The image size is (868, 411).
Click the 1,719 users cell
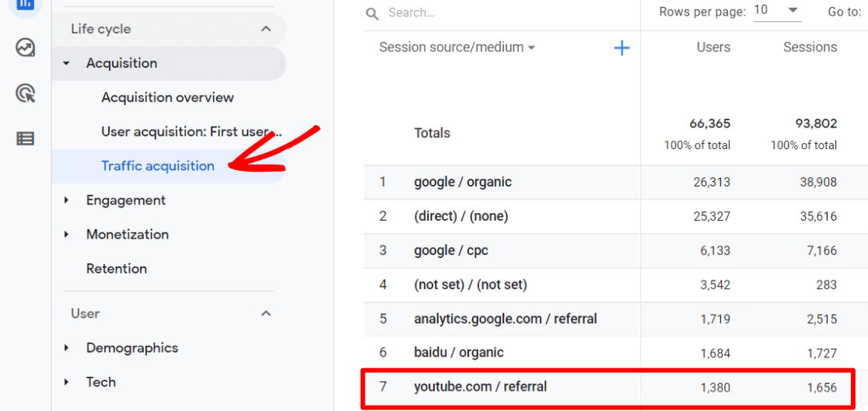click(715, 319)
